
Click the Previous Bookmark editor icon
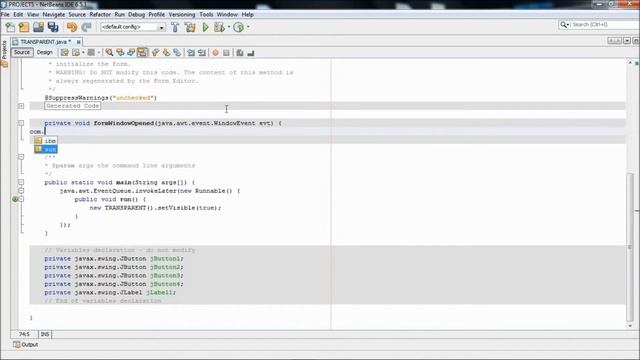[x=155, y=53]
